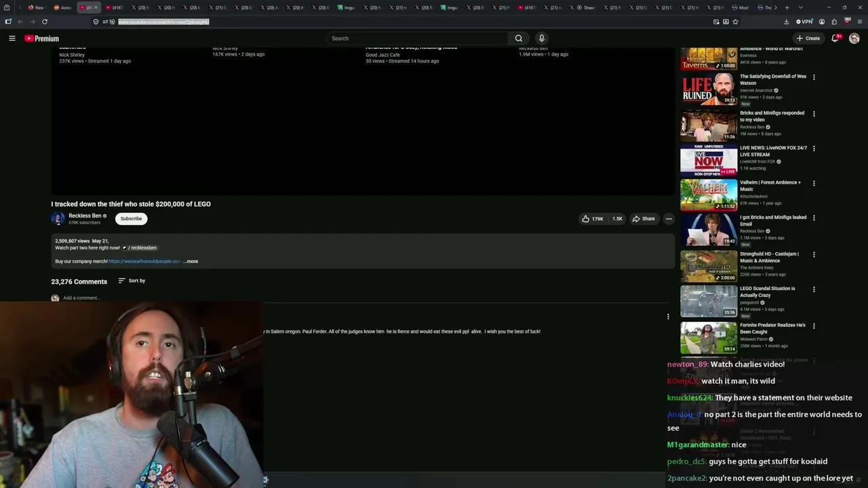Open the westealfromoldpeople.com merch link
This screenshot has height=488, width=868.
[x=145, y=262]
